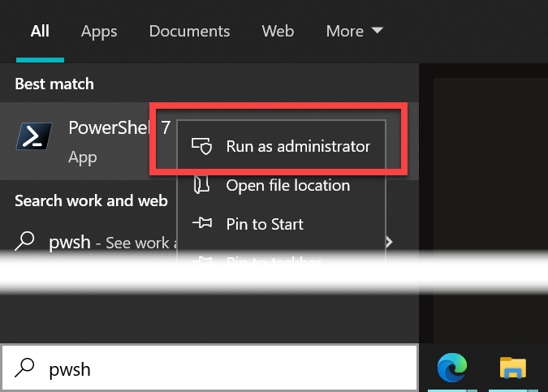
Task: Choose Run as administrator
Action: coord(282,146)
